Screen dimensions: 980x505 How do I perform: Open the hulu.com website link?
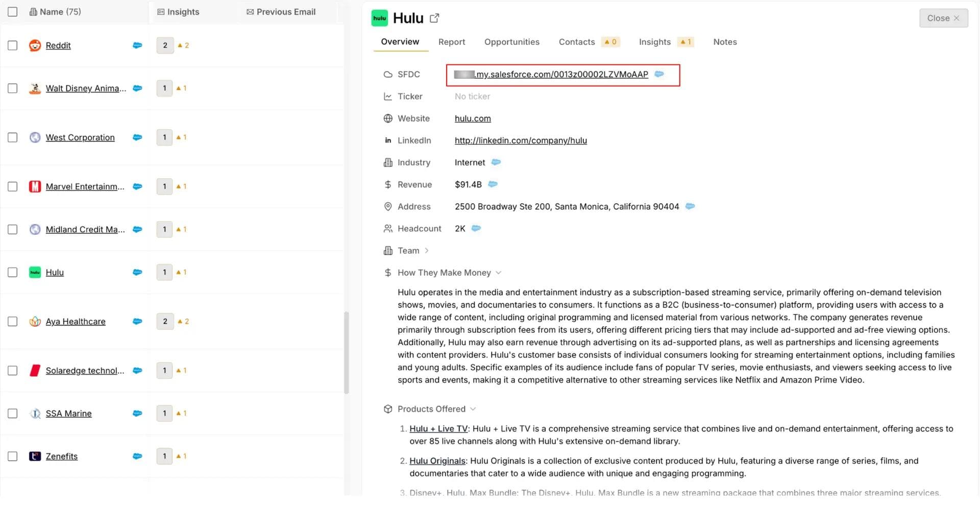[472, 118]
